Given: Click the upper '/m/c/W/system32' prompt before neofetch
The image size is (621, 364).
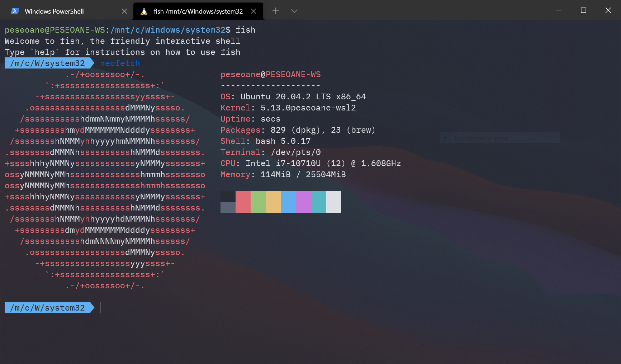Looking at the screenshot, I should [49, 63].
